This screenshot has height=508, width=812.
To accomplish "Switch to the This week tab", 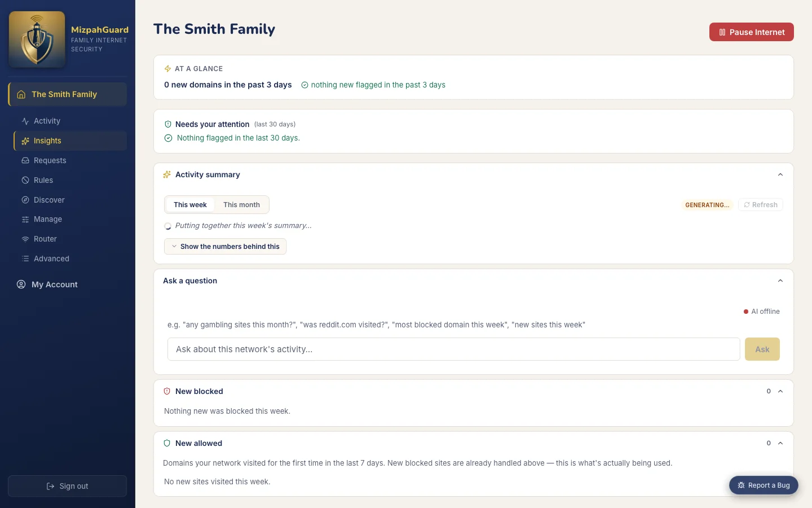I will click(x=190, y=205).
